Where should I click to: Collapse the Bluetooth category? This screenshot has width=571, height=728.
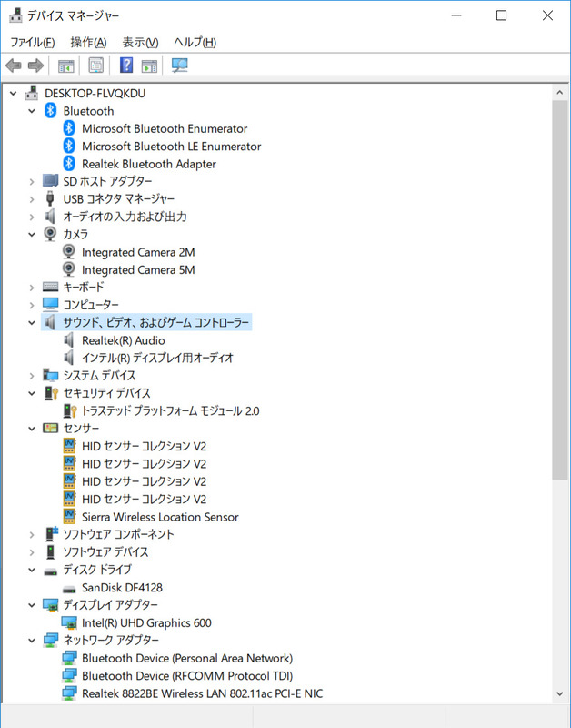pyautogui.click(x=32, y=111)
